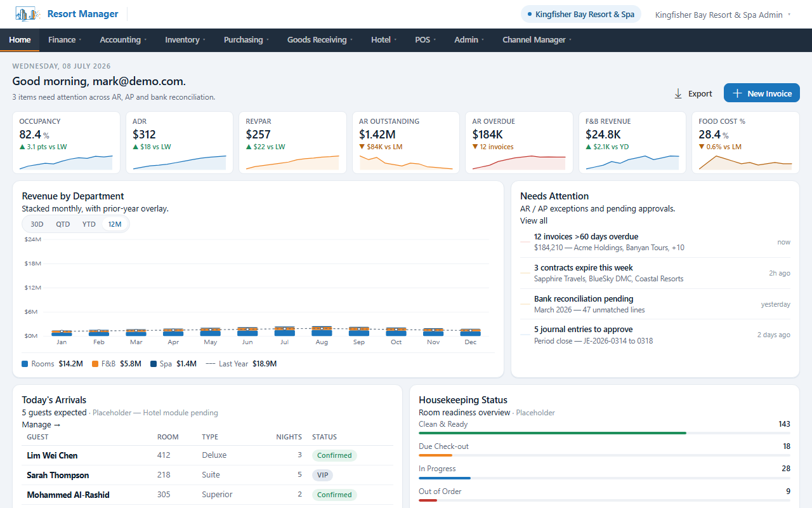Click the January bar in revenue chart
This screenshot has width=812, height=508.
(x=62, y=333)
